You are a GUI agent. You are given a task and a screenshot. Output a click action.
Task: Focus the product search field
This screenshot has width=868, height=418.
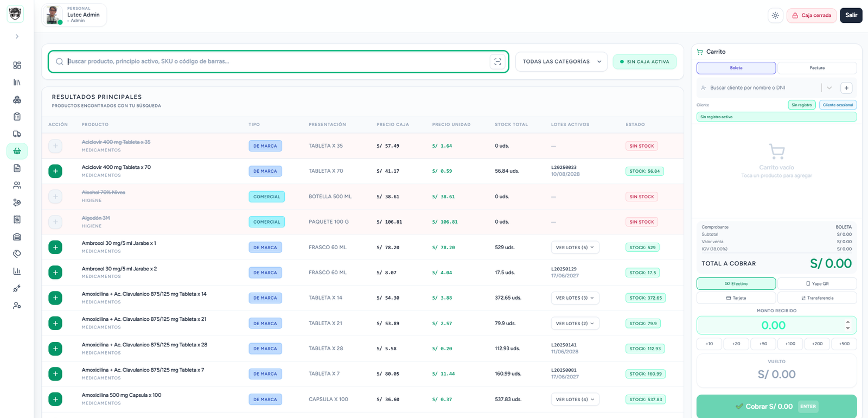coord(278,61)
